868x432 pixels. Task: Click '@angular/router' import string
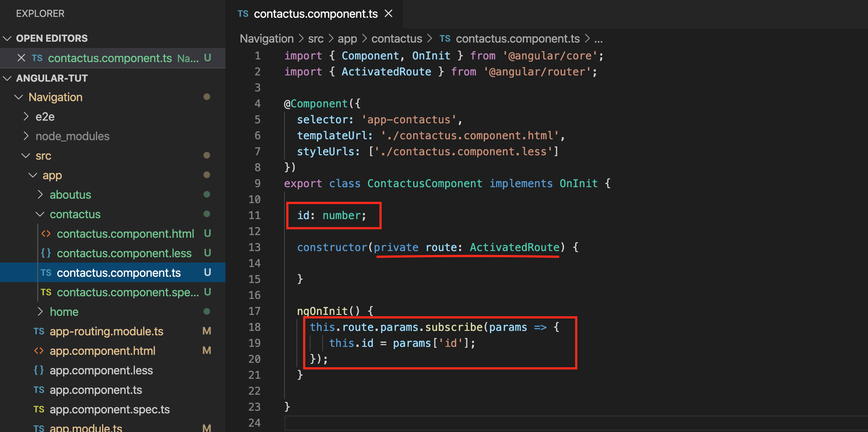pyautogui.click(x=537, y=71)
